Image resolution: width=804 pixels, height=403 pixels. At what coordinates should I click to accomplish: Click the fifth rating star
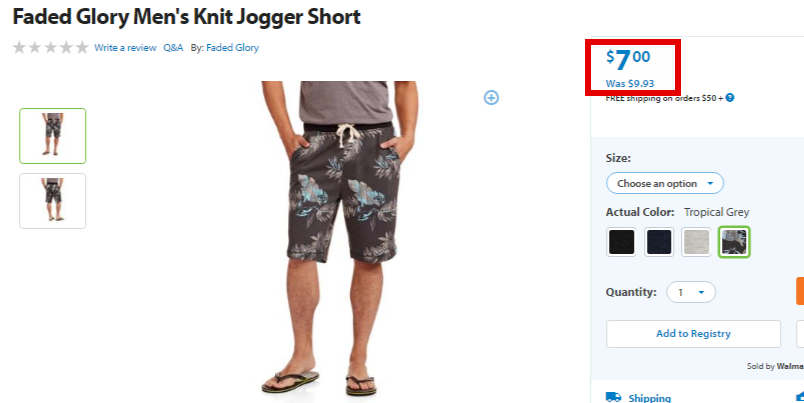point(82,48)
